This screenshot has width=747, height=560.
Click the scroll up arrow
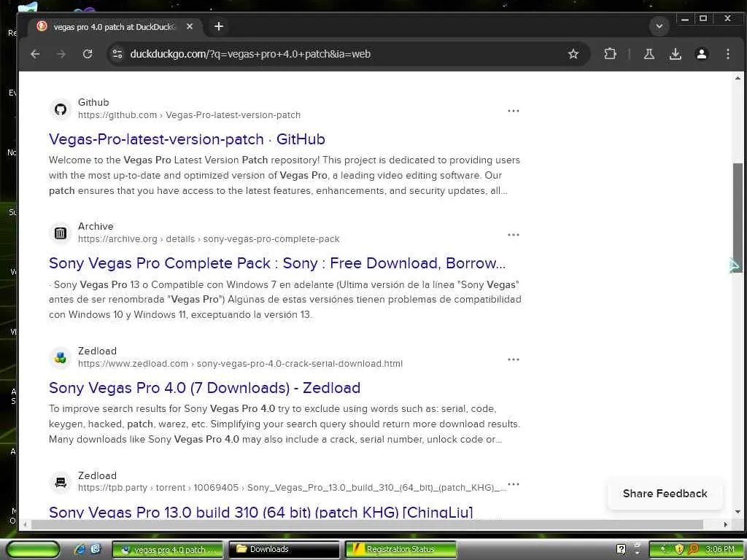(738, 77)
